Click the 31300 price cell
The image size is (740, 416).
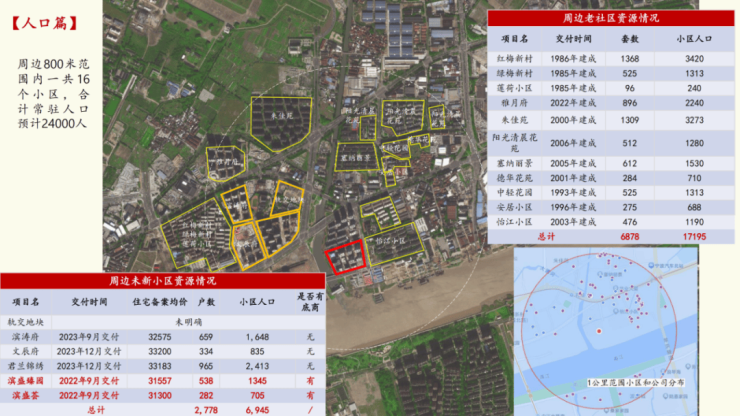tap(160, 396)
